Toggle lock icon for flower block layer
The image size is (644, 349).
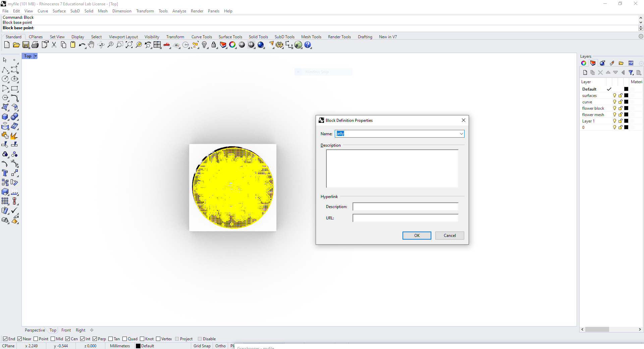click(x=621, y=108)
